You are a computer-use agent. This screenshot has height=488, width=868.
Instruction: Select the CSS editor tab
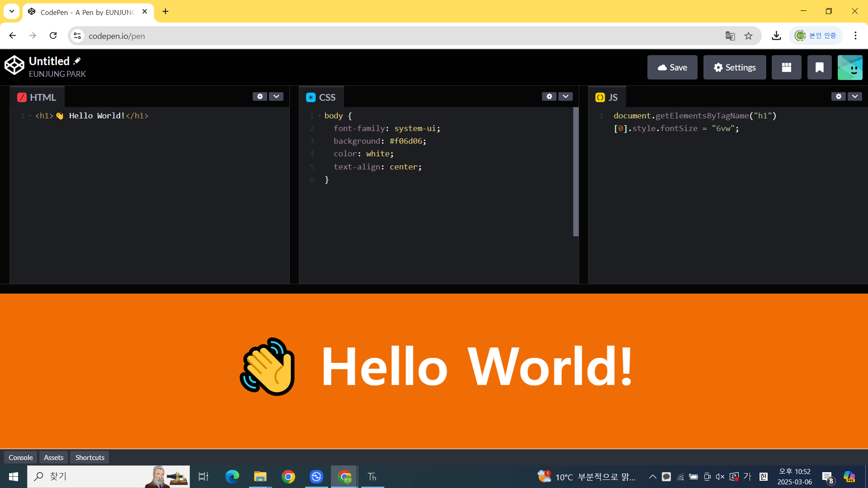(321, 97)
